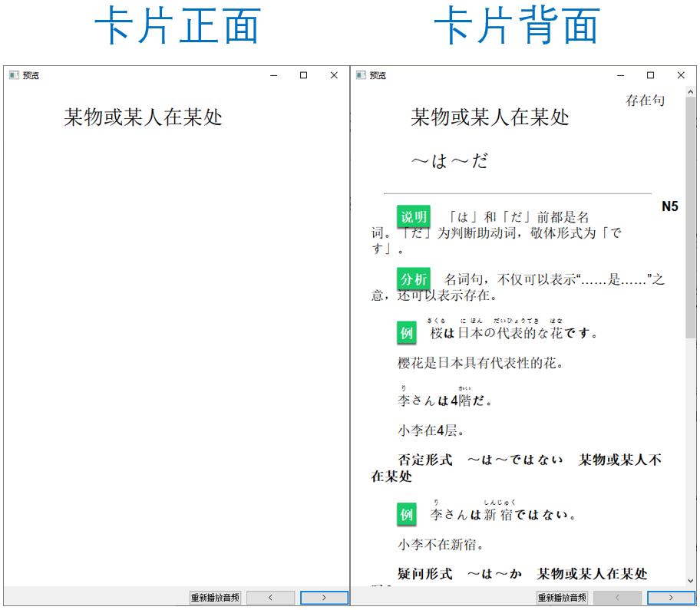Screen dimensions: 700x610
Task: Click the N5 level label
Action: click(x=669, y=206)
